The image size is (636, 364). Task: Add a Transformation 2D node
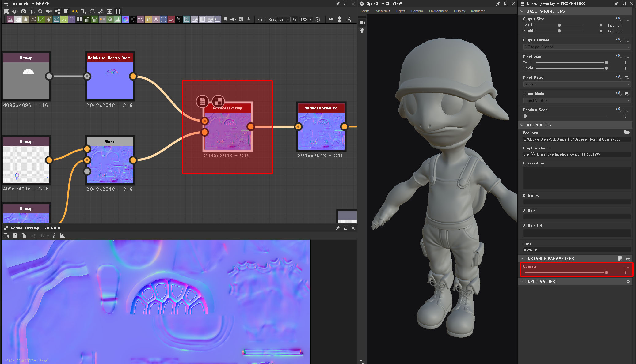(164, 19)
